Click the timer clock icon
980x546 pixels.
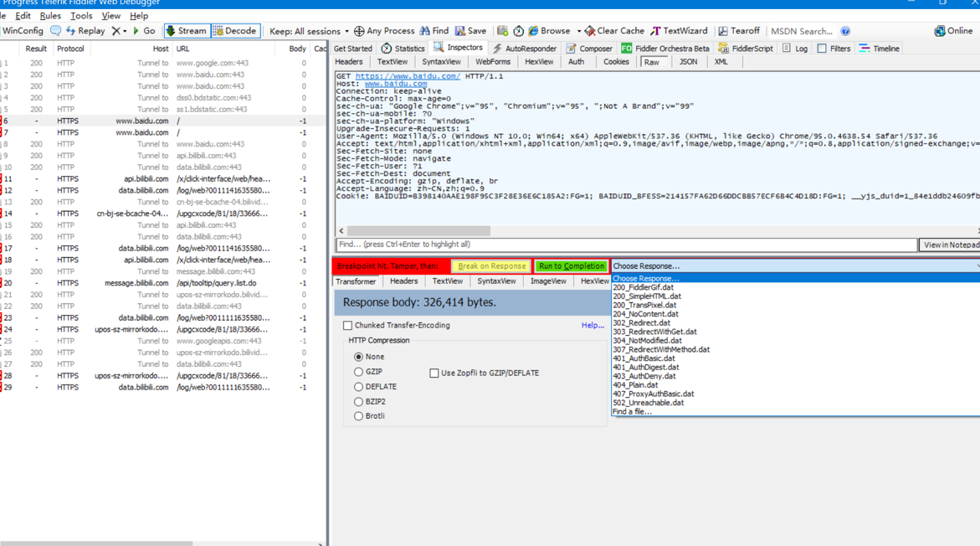pyautogui.click(x=519, y=31)
